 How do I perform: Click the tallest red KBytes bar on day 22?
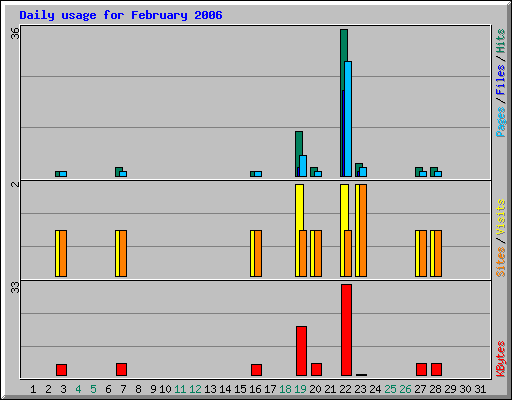(x=346, y=330)
